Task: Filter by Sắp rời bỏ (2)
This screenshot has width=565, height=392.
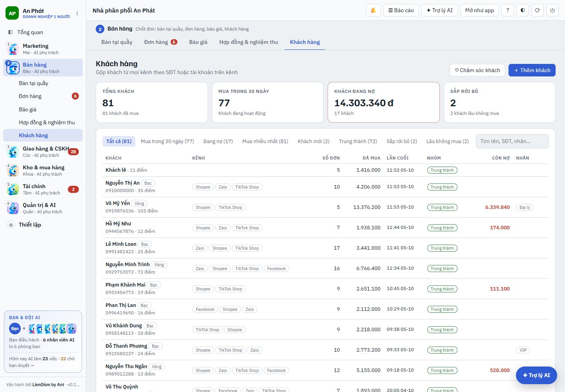Action: point(402,141)
